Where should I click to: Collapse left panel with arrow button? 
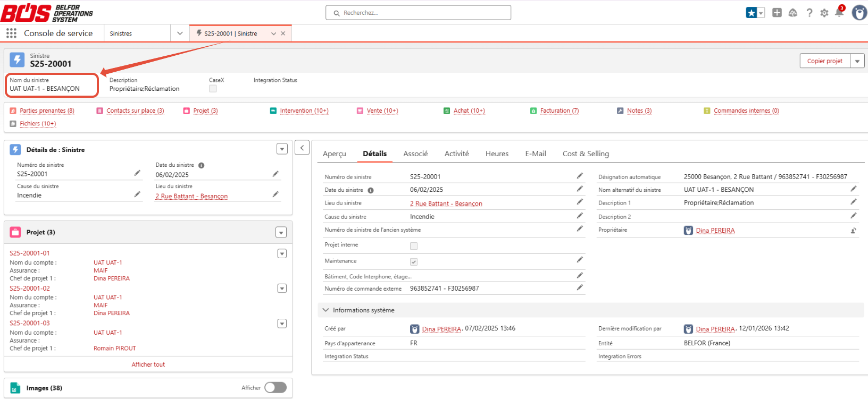(x=302, y=148)
